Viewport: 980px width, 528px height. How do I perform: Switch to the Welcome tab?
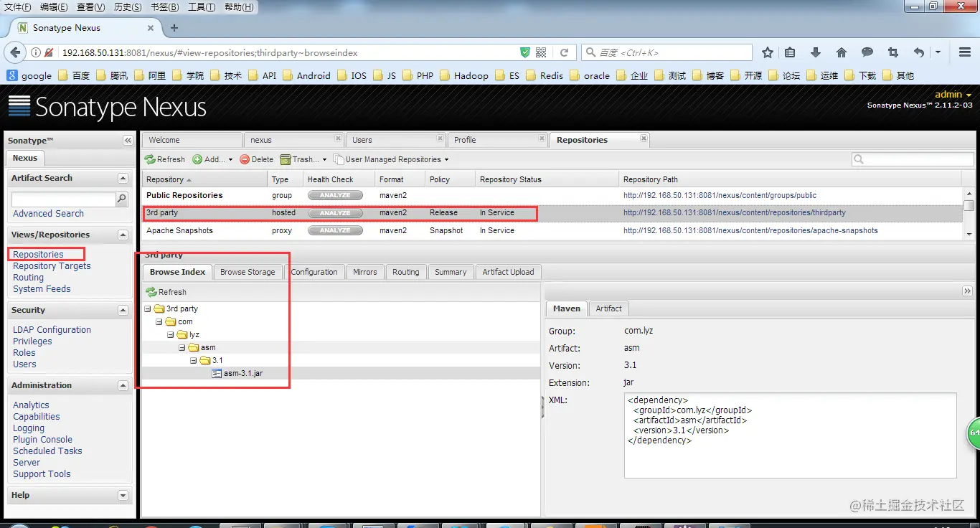tap(192, 140)
